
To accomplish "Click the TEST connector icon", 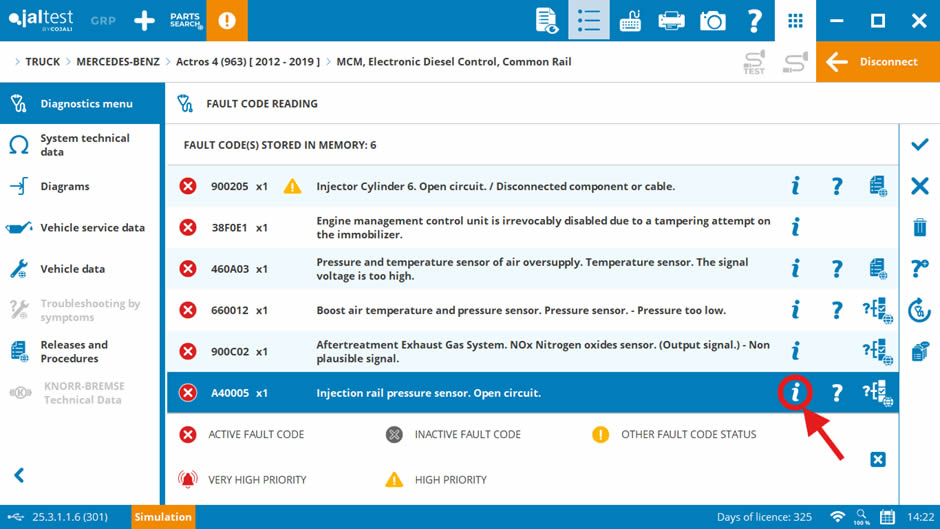I will pos(754,62).
